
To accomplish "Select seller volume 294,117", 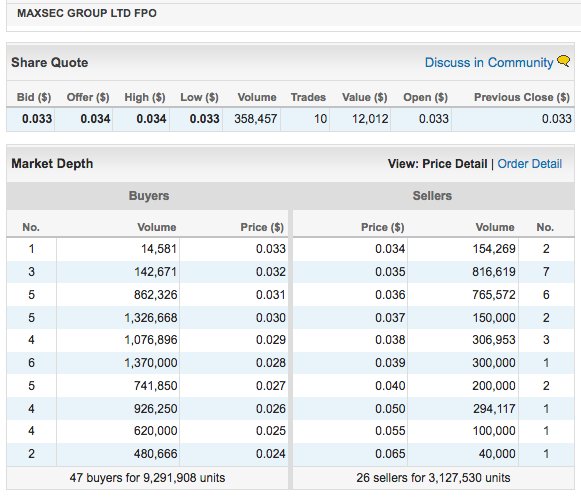I will pyautogui.click(x=494, y=408).
